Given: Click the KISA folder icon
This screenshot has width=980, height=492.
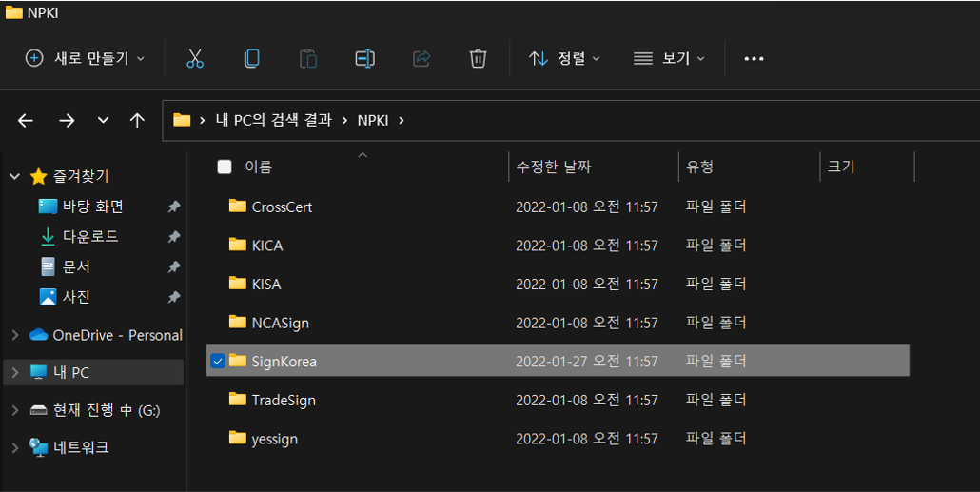Looking at the screenshot, I should (238, 284).
